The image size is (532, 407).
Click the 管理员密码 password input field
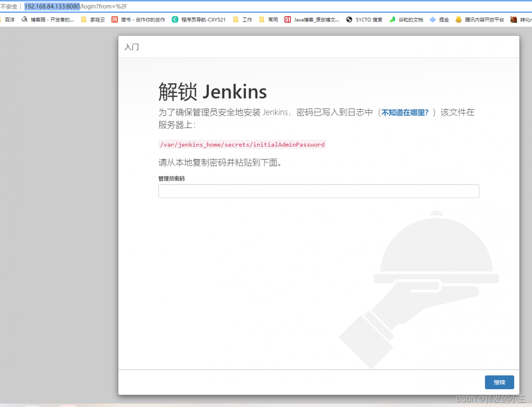(318, 191)
